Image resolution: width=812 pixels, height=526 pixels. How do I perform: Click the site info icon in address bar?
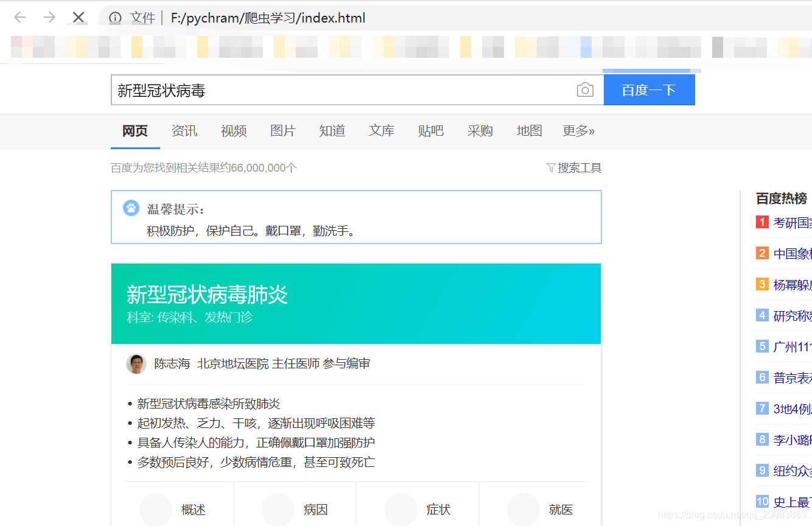tap(115, 18)
